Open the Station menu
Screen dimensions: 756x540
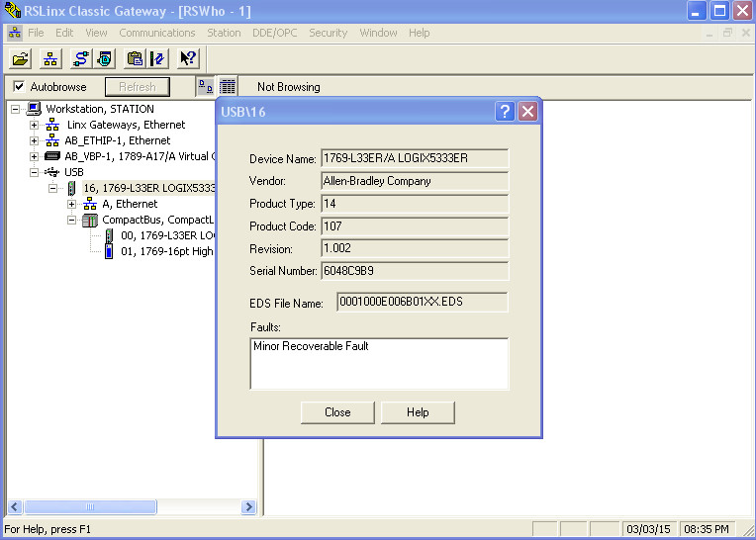[x=224, y=33]
